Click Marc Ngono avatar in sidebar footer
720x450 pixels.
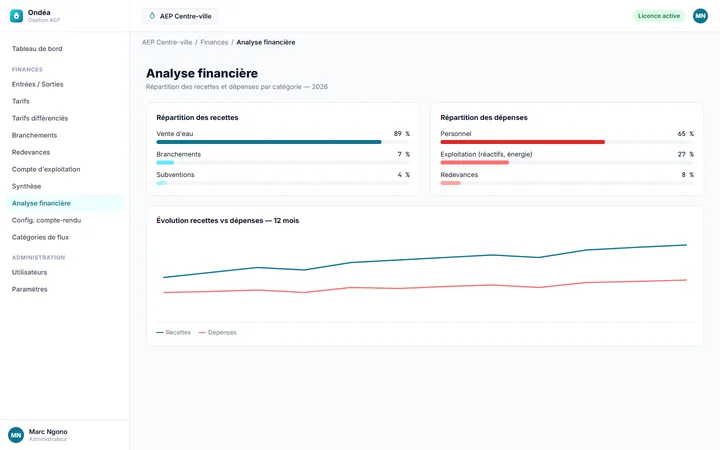click(16, 435)
